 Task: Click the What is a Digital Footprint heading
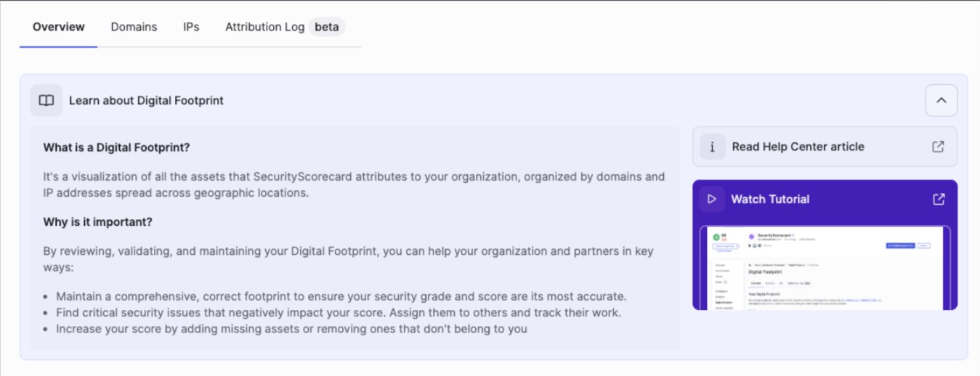[x=116, y=147]
